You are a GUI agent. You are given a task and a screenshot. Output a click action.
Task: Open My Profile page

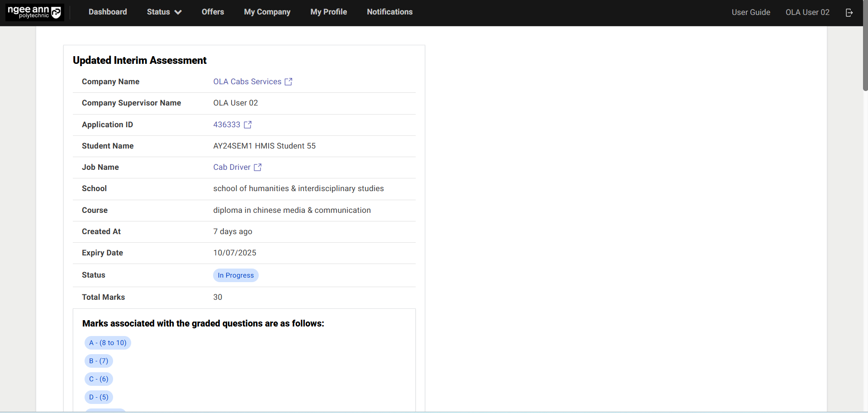point(328,12)
